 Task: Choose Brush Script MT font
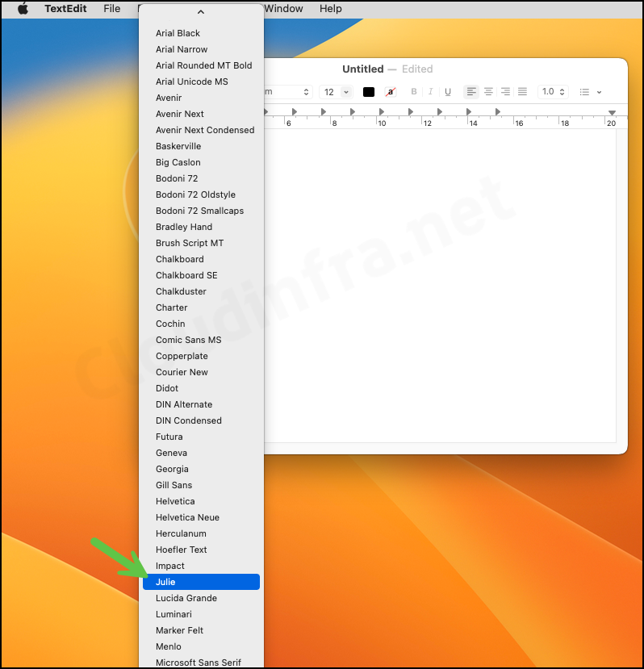[x=201, y=243]
